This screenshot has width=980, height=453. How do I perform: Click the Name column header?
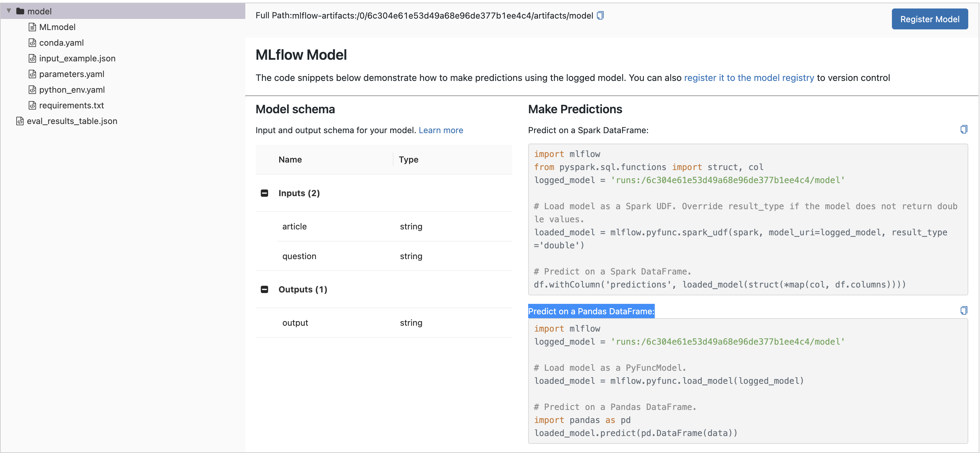290,160
